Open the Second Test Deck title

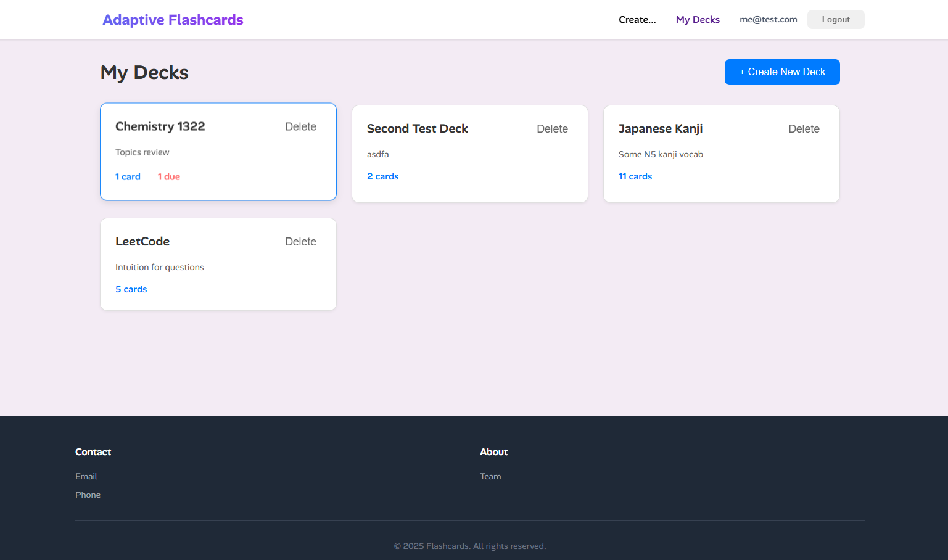418,129
